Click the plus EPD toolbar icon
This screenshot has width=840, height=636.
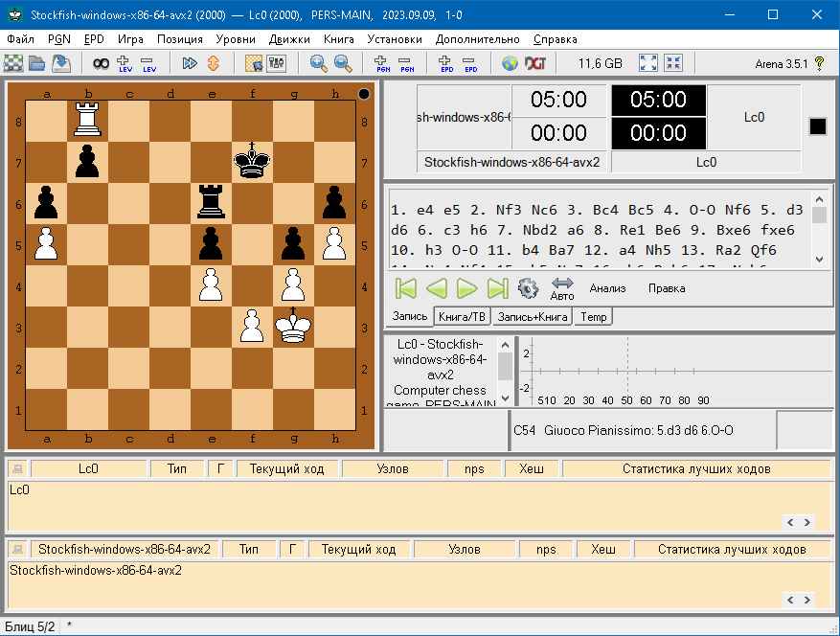pyautogui.click(x=446, y=63)
